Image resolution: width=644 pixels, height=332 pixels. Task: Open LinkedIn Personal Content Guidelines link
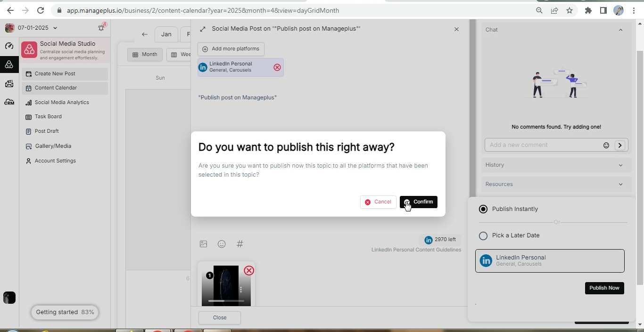point(416,250)
